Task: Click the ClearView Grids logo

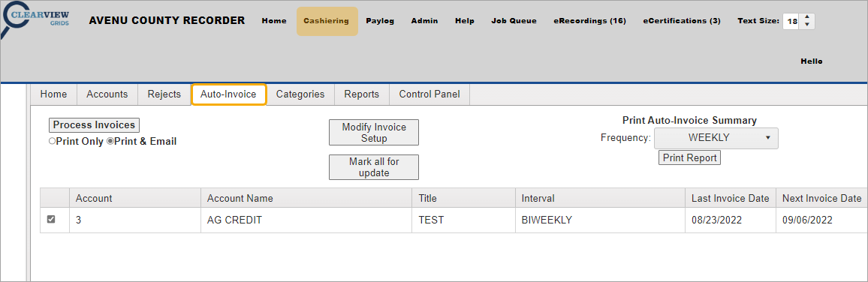Action: 36,20
